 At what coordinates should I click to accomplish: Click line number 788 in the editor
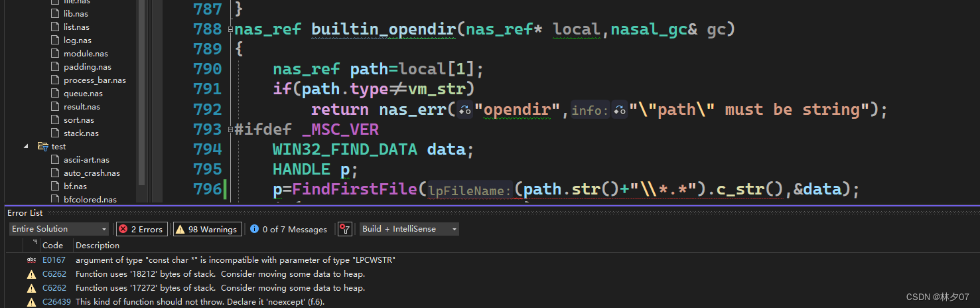coord(207,29)
